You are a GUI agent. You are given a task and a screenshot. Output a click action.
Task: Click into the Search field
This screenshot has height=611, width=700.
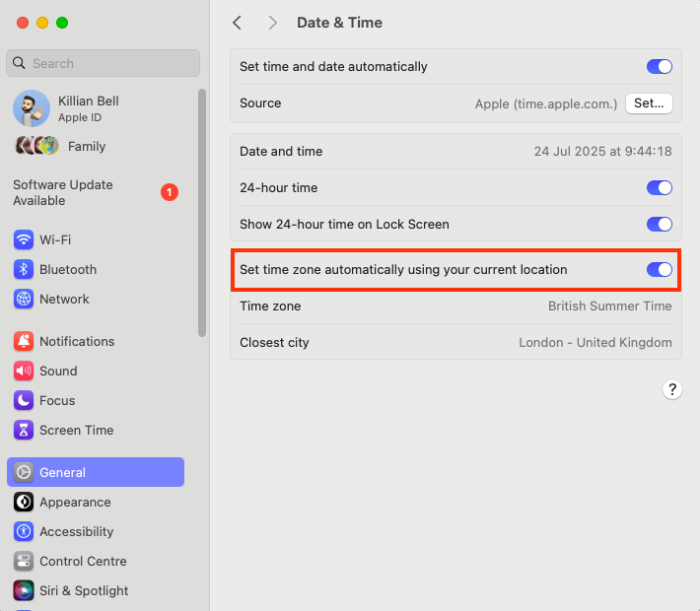click(x=103, y=63)
